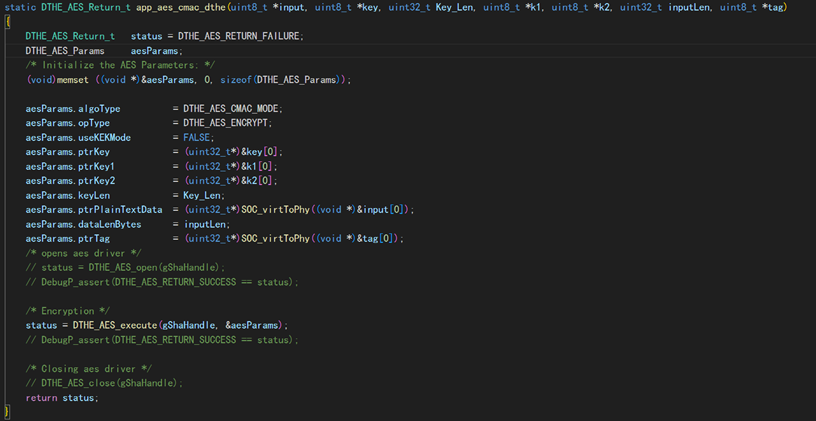The height and width of the screenshot is (421, 816).
Task: Click the comment Initialize the AES Parameters
Action: (x=120, y=66)
